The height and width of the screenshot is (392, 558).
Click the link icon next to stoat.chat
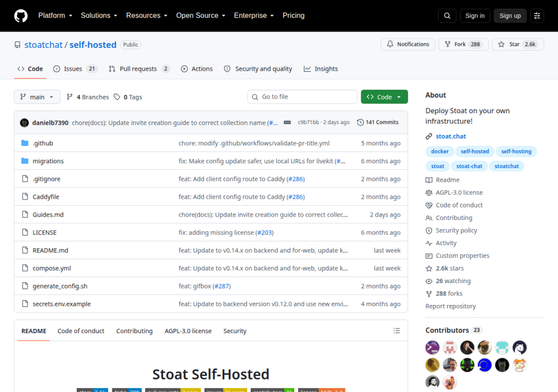[429, 136]
